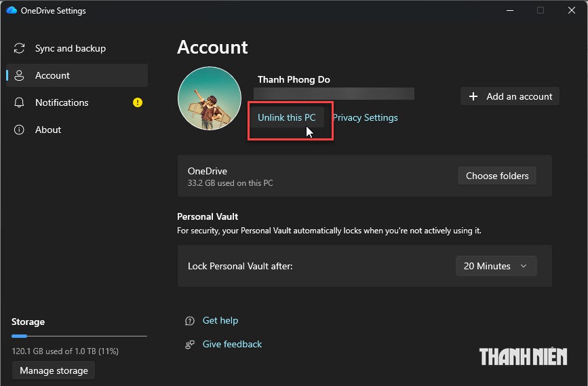
Task: Click Choose folders button
Action: point(497,176)
